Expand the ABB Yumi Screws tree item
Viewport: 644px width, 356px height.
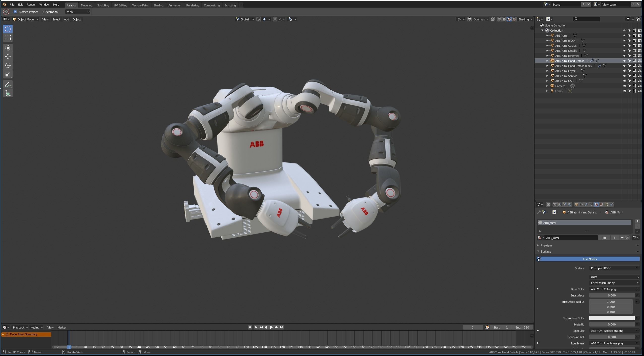[x=547, y=76]
